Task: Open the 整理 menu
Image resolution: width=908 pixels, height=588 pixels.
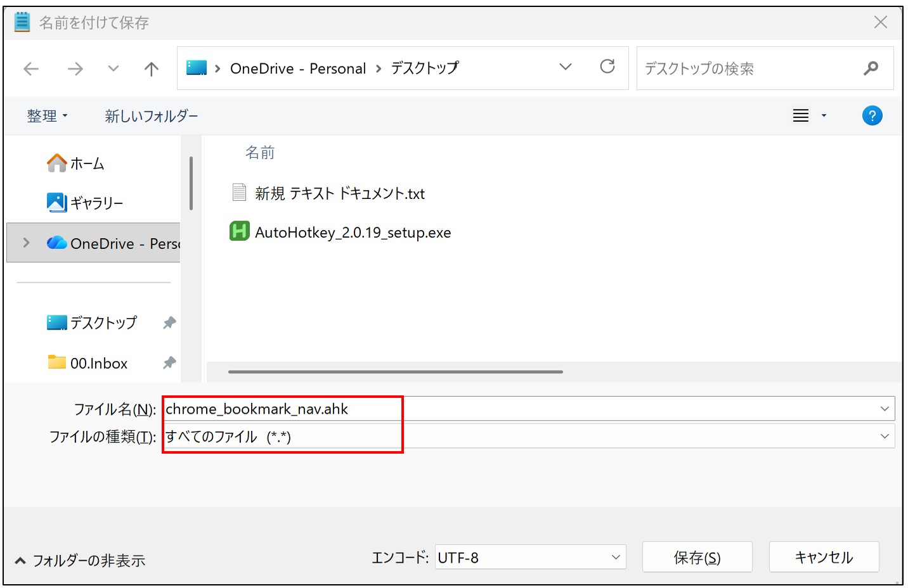Action: tap(47, 116)
